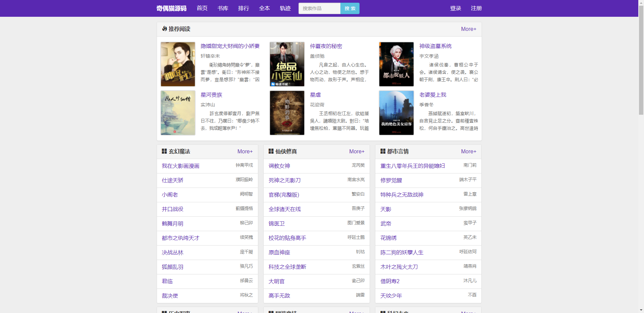This screenshot has width=644, height=313.
Task: Click the 登录 login link
Action: (x=455, y=8)
